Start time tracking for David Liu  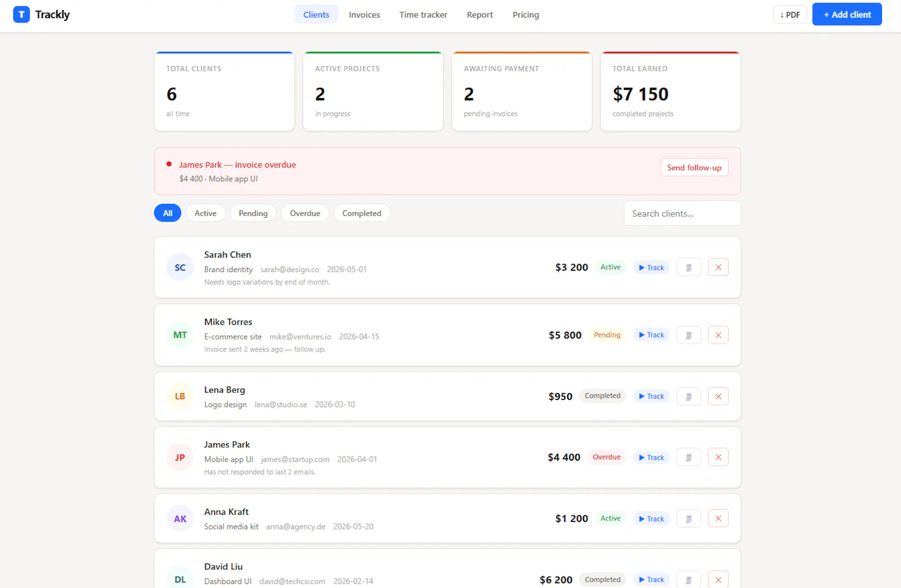(x=651, y=580)
